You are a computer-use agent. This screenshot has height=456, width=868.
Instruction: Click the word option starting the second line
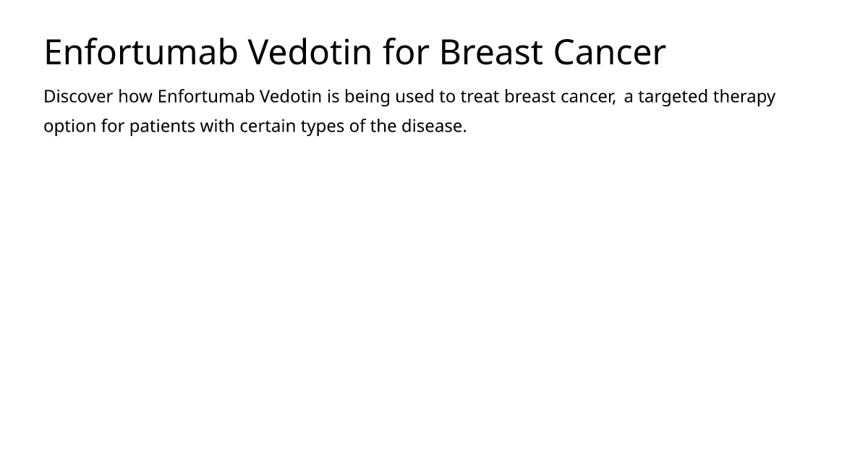(x=70, y=126)
